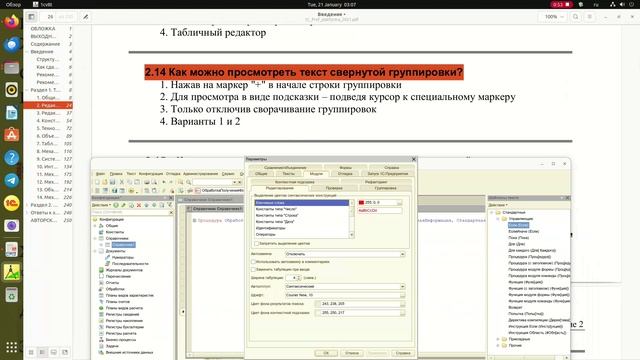640x360 pixels.
Task: Select Идентификаторы in syntax list
Action: pyautogui.click(x=271, y=228)
